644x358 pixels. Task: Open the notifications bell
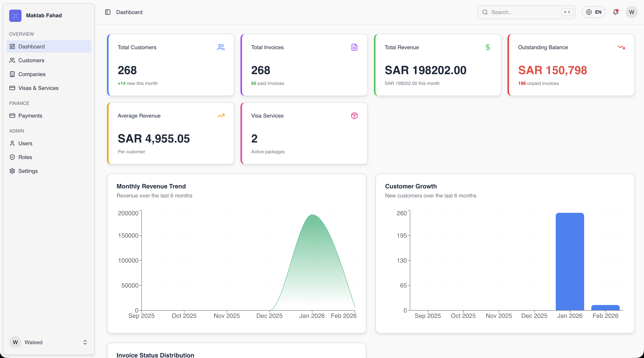(x=615, y=12)
